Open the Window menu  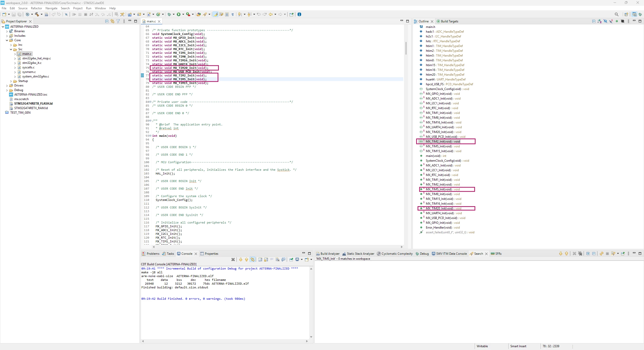coord(100,8)
